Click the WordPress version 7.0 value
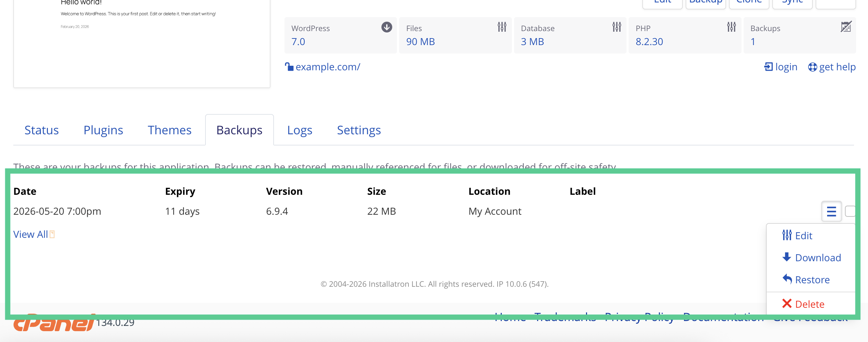868x342 pixels. [x=298, y=42]
